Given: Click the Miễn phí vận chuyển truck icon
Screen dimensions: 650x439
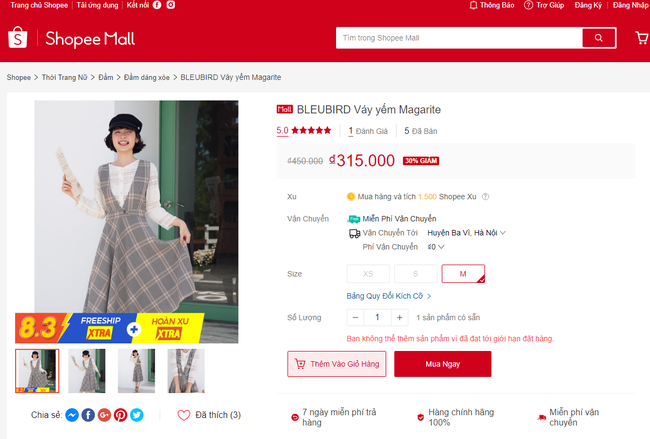Looking at the screenshot, I should 541,417.
